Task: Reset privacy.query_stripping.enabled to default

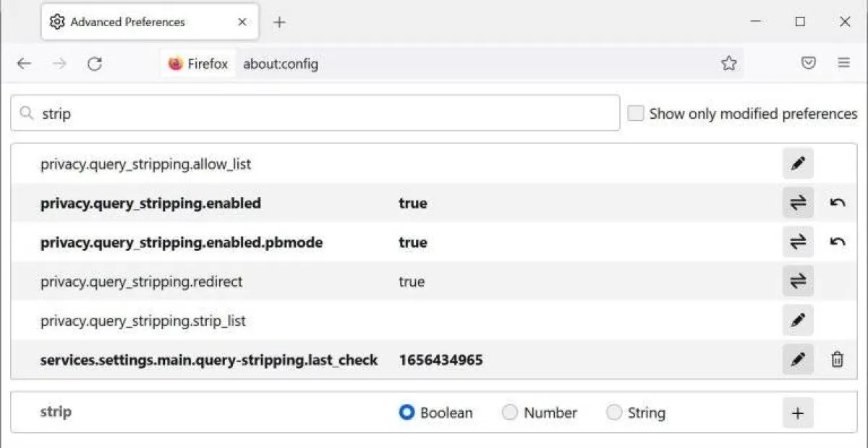Action: tap(837, 203)
